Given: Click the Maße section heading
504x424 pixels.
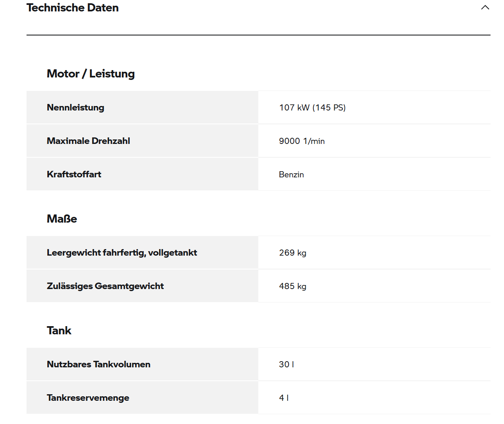Looking at the screenshot, I should (x=62, y=219).
